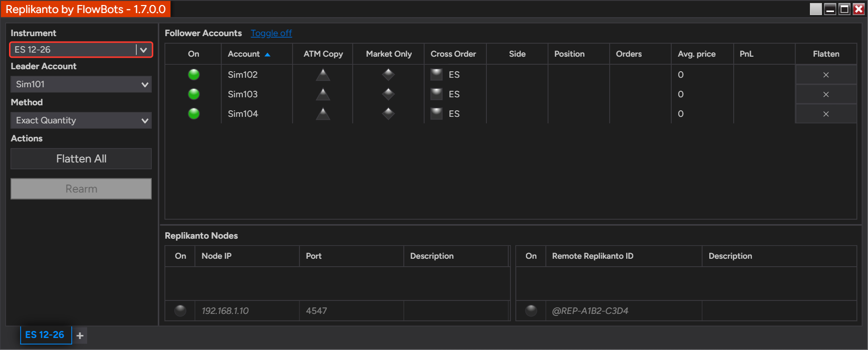The height and width of the screenshot is (350, 868).
Task: Select the Sim102 account cell
Action: [x=257, y=75]
